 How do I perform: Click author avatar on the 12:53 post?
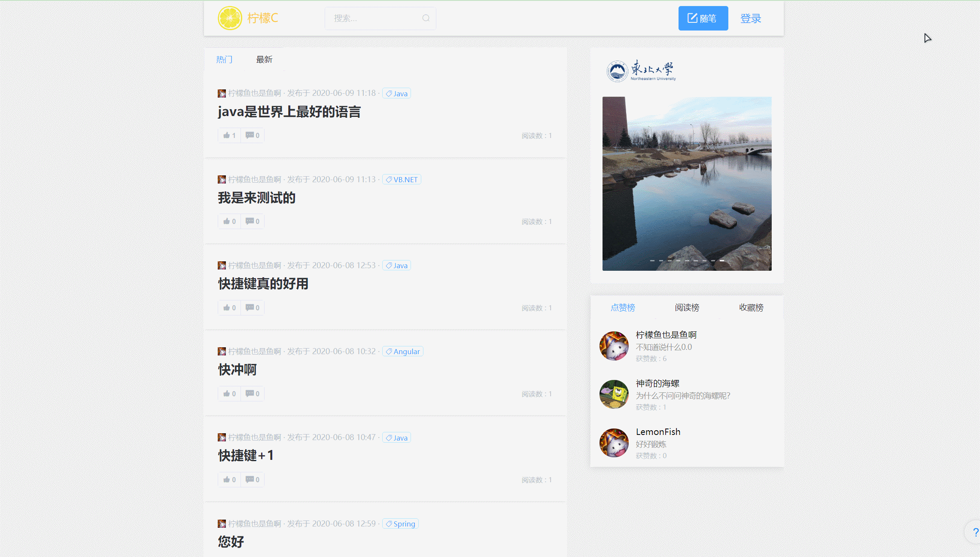[222, 265]
